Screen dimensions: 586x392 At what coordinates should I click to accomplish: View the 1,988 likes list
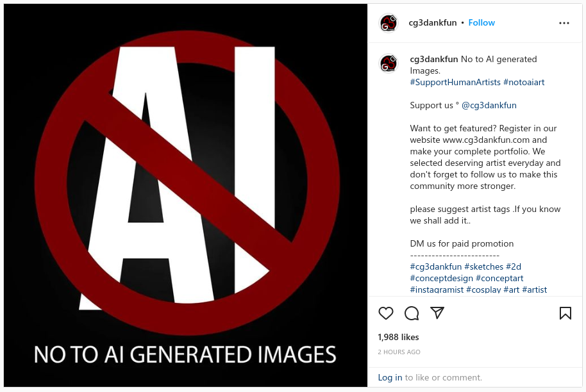point(398,337)
